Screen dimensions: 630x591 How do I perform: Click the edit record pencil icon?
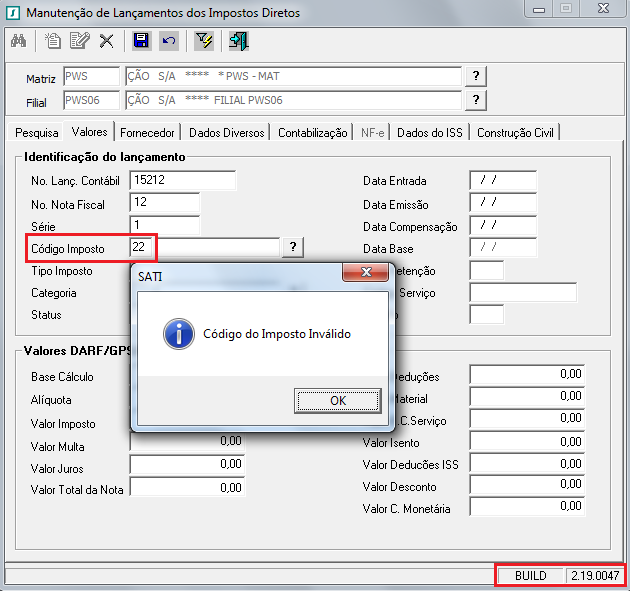point(80,41)
